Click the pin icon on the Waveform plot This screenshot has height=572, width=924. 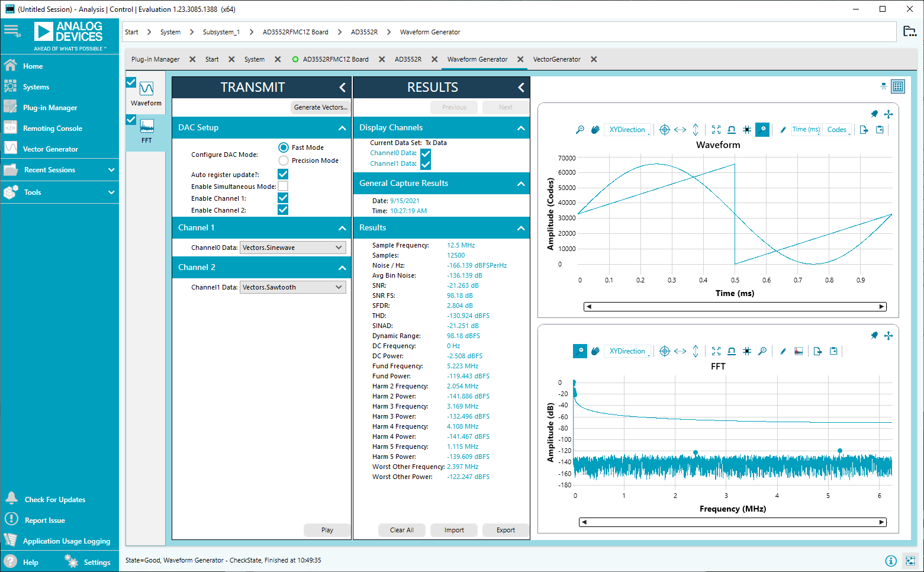click(x=874, y=114)
